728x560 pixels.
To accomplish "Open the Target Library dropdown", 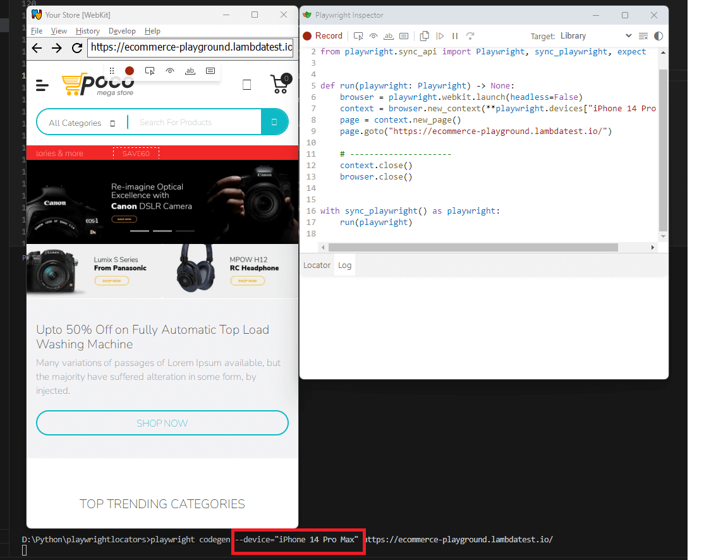I will pyautogui.click(x=596, y=36).
